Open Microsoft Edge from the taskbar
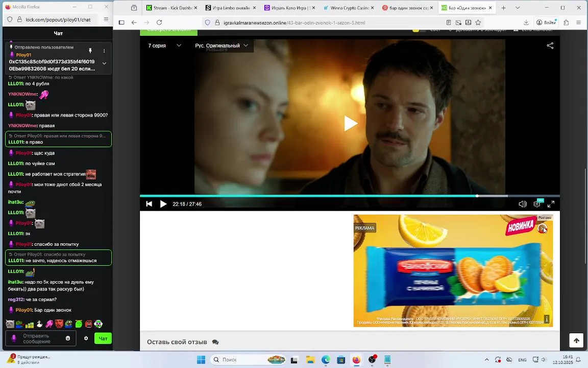Viewport: 588px width, 368px height. click(x=326, y=360)
